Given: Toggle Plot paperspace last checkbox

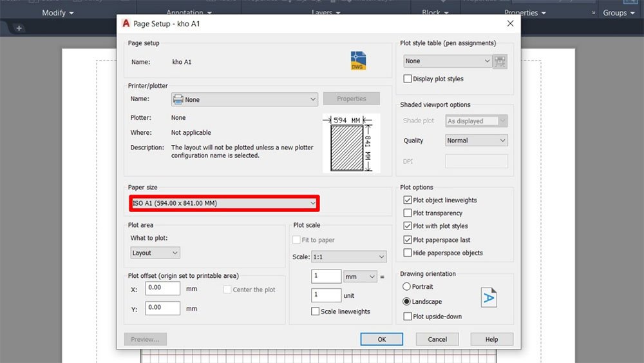Looking at the screenshot, I should click(x=408, y=240).
